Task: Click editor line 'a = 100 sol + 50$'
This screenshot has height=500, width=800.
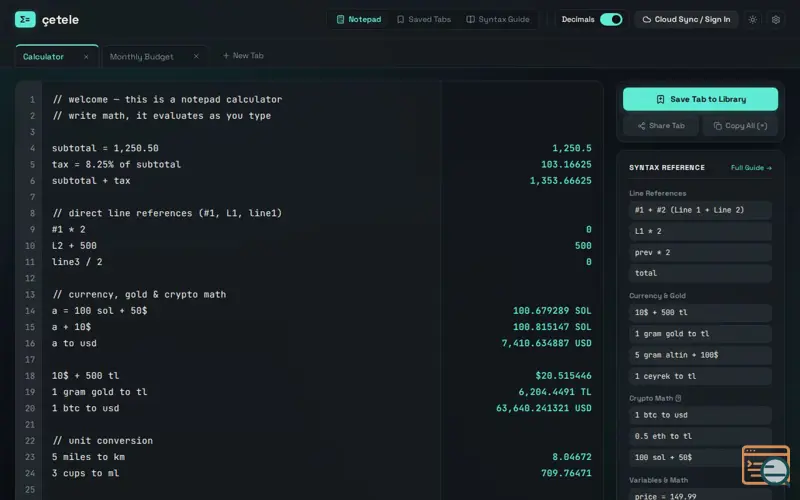Action: (x=99, y=310)
